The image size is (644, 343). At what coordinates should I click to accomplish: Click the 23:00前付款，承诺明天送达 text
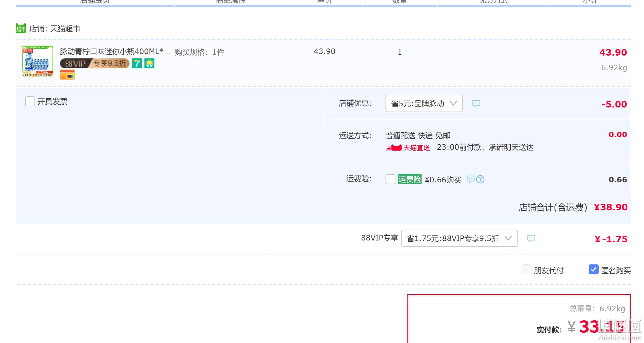click(485, 147)
